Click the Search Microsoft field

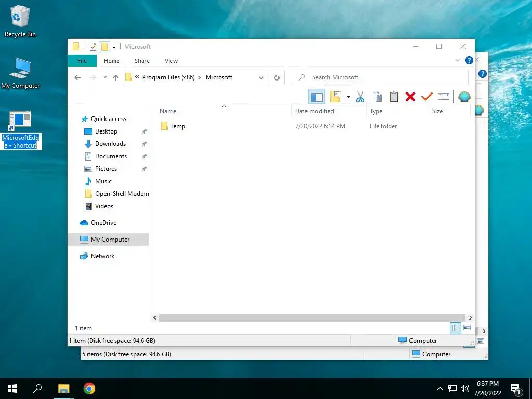click(380, 77)
